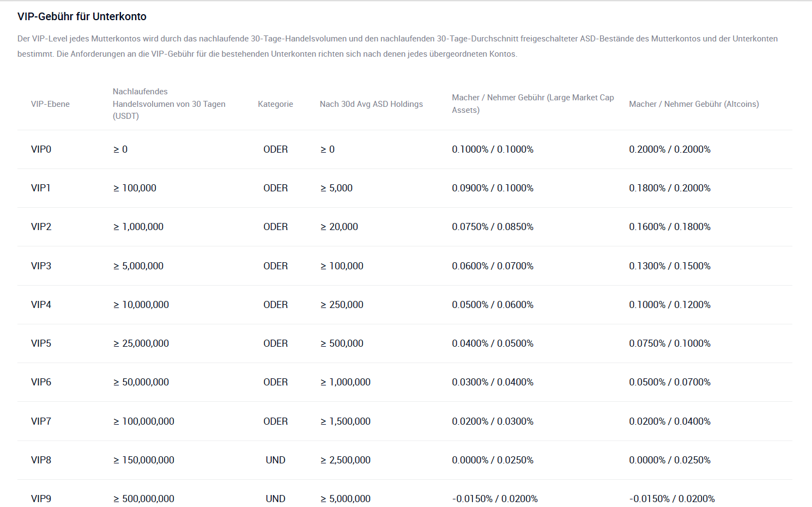Click the VIP7 row label
The height and width of the screenshot is (507, 812).
pyautogui.click(x=41, y=421)
